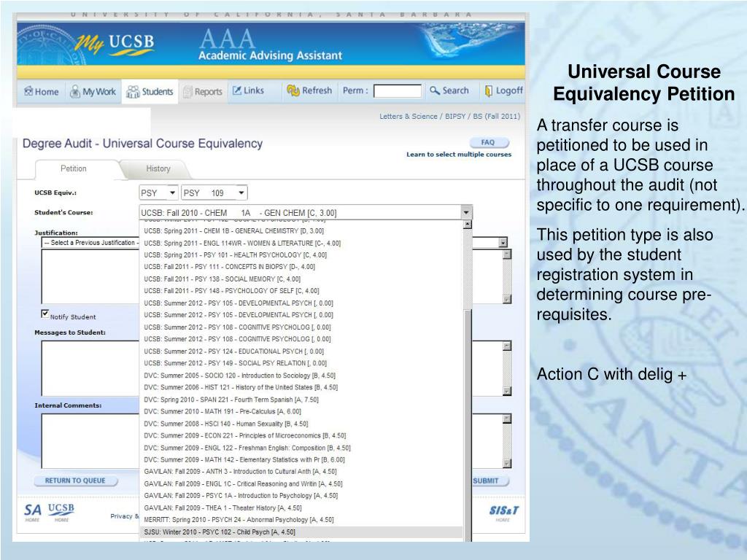Open the PSY subject dropdown
Image resolution: width=747 pixels, height=560 pixels.
tap(158, 192)
